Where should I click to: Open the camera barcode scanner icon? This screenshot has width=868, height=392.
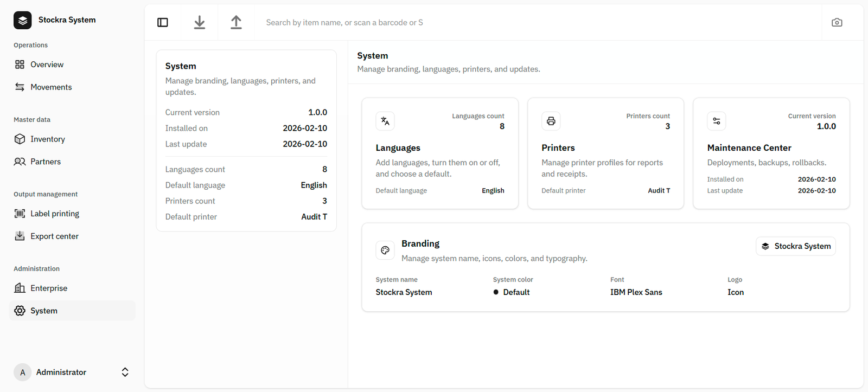tap(837, 22)
